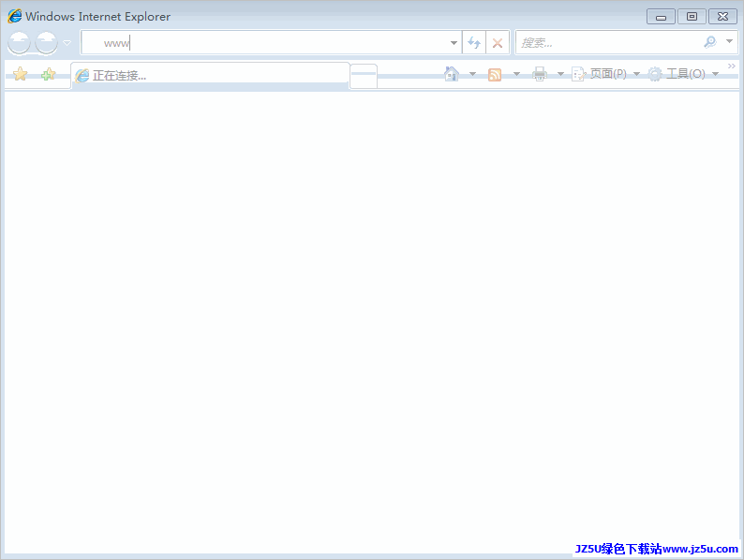Click the Home page icon
Screen dimensions: 744x560
[452, 73]
